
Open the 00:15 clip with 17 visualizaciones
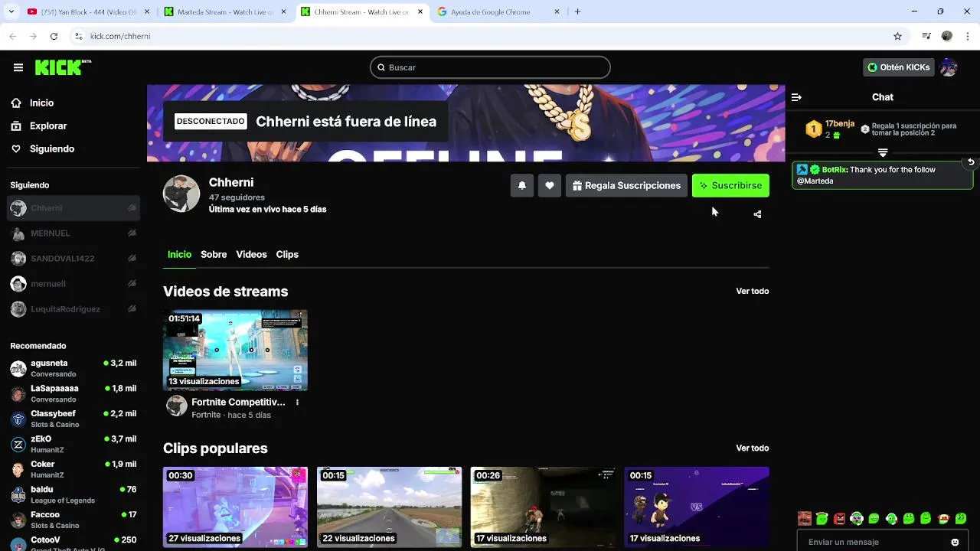(x=697, y=507)
